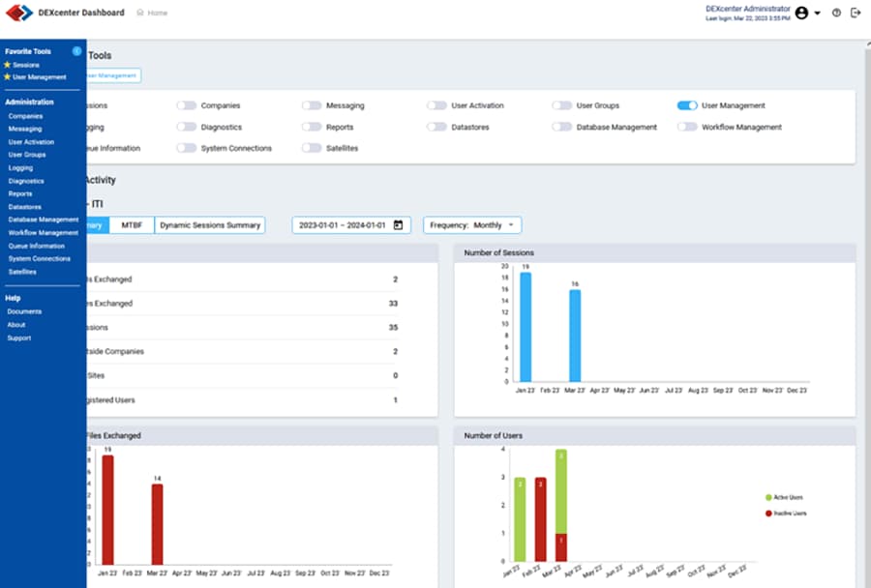The height and width of the screenshot is (588, 871).
Task: Click the DEXcenter logo icon
Action: pos(19,13)
